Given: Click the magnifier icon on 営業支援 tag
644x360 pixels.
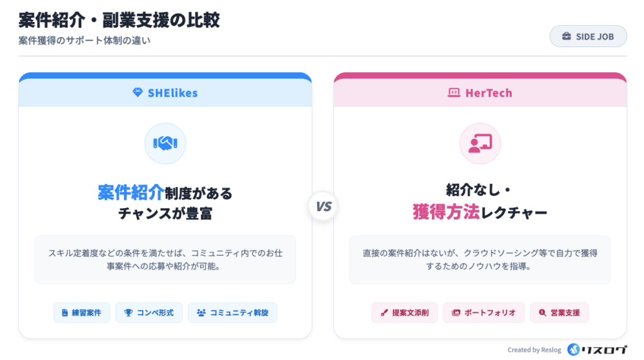Looking at the screenshot, I should tap(542, 312).
